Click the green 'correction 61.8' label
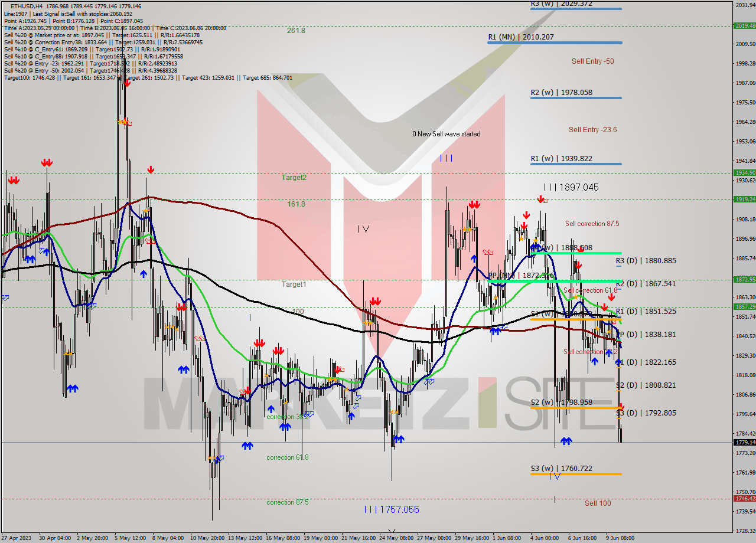 pyautogui.click(x=288, y=457)
